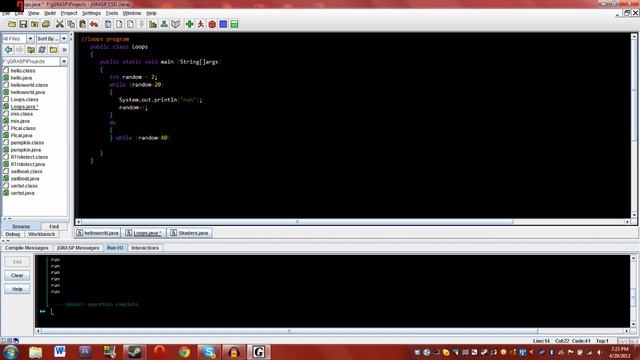640x360 pixels.
Task: Open the Window menu
Action: click(132, 13)
